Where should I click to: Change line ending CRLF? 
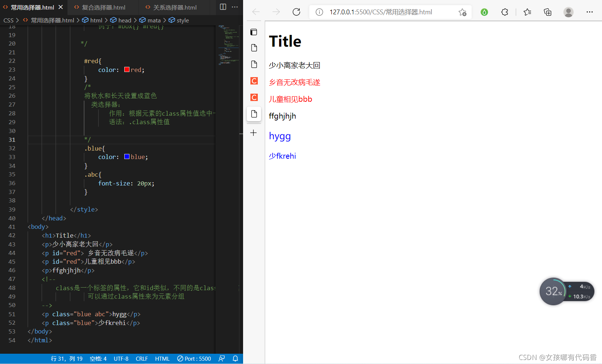(x=142, y=358)
